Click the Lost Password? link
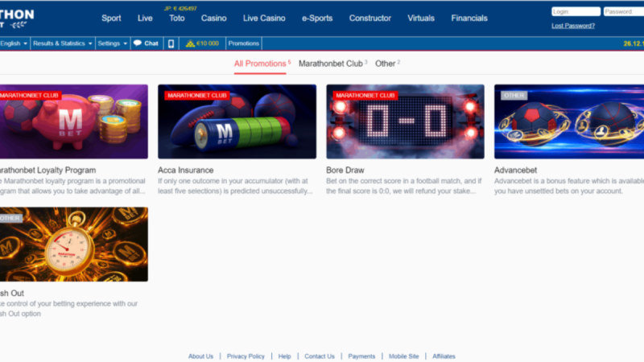644x362 pixels. coord(573,26)
